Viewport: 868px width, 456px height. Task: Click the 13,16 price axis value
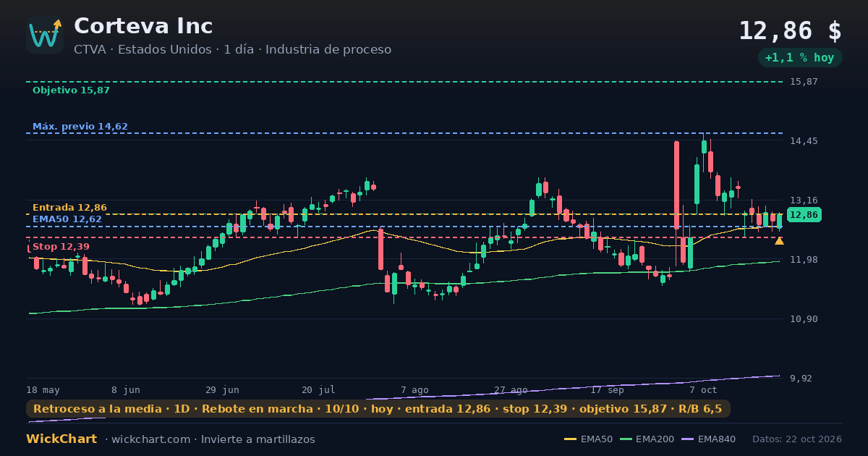tap(804, 200)
